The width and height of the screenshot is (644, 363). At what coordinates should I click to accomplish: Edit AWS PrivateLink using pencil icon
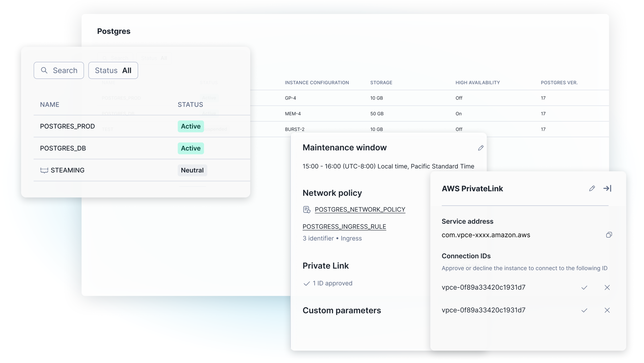[x=592, y=189]
